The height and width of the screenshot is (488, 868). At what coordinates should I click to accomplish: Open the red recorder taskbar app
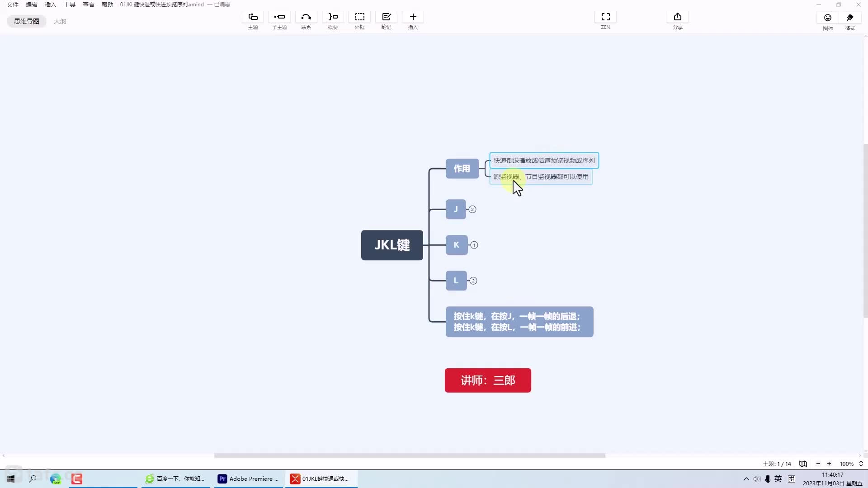coord(77,479)
